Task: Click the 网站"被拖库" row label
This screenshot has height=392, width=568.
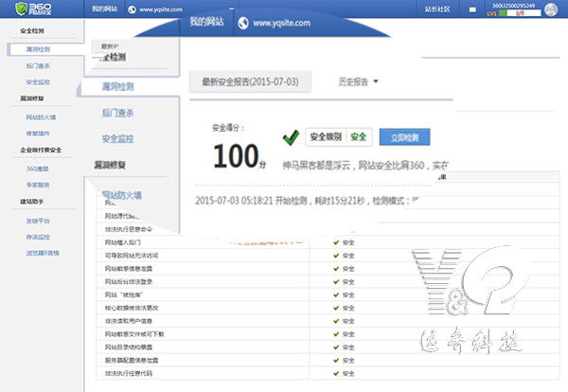Action: pos(123,294)
